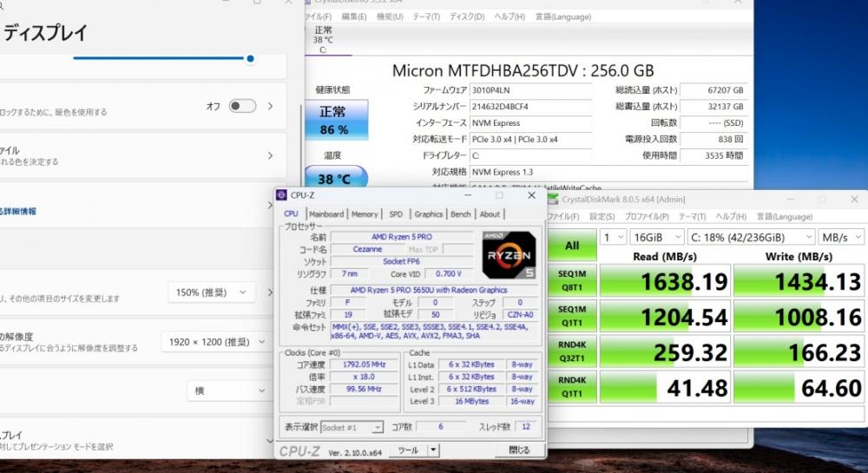Expand the color profile row chevron
868x473 pixels.
coord(270,155)
